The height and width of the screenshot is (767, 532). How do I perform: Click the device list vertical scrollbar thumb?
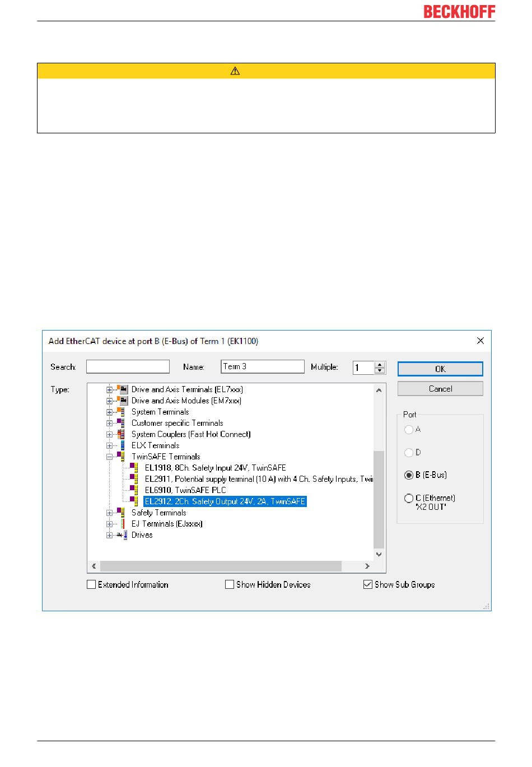coord(379,500)
